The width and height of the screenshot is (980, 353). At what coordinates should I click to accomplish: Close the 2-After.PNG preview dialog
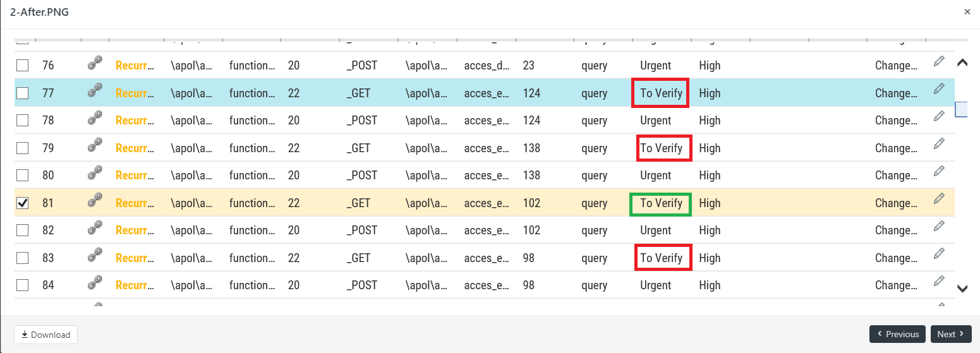[x=967, y=11]
